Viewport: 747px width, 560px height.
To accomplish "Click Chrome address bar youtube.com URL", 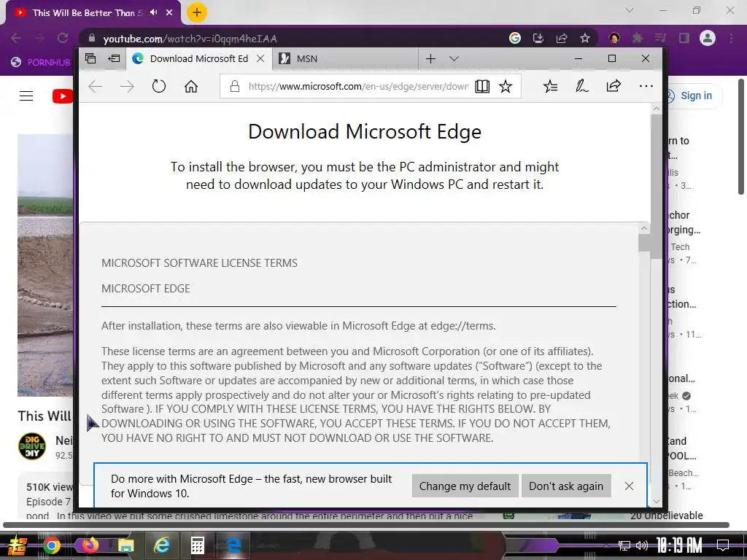I will pos(190,39).
